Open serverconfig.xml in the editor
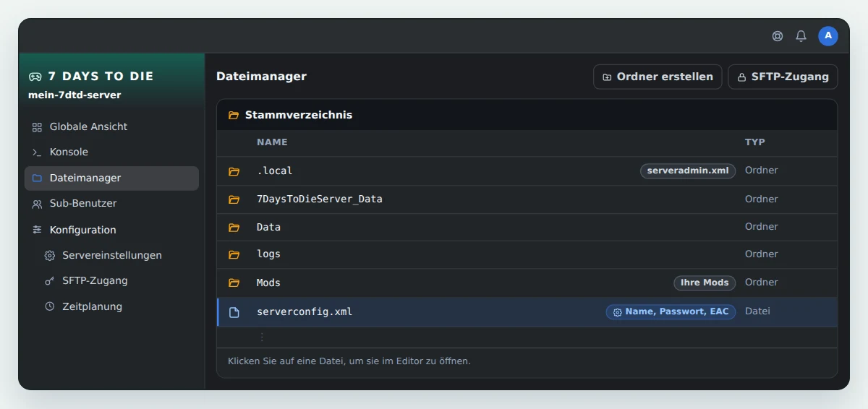This screenshot has width=868, height=409. [527, 312]
